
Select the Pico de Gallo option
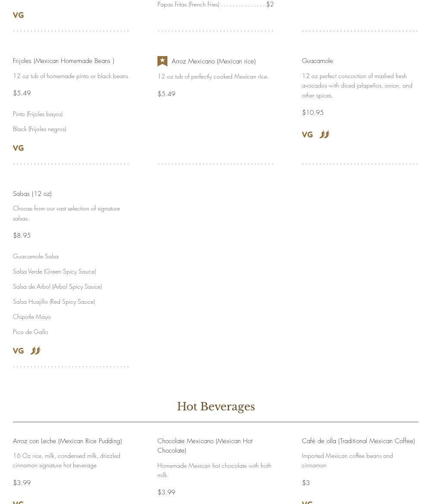(31, 332)
